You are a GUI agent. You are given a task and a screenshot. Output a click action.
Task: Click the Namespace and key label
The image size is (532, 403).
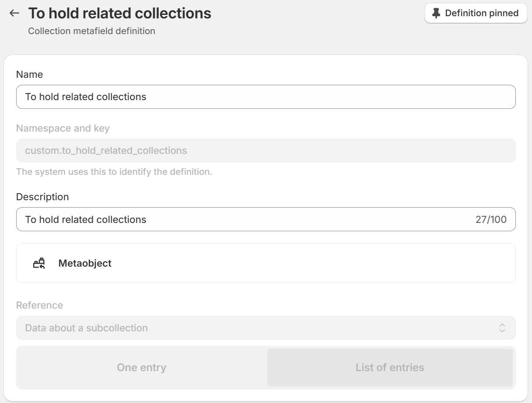tap(63, 129)
